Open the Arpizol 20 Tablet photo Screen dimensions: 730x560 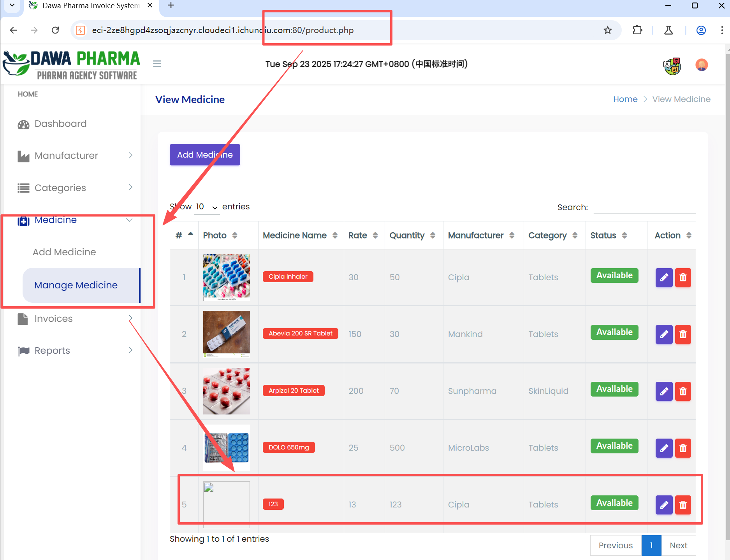coord(227,391)
